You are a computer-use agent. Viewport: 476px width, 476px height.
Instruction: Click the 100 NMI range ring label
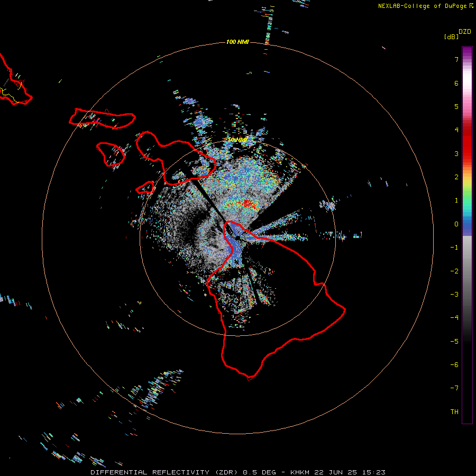(x=237, y=42)
